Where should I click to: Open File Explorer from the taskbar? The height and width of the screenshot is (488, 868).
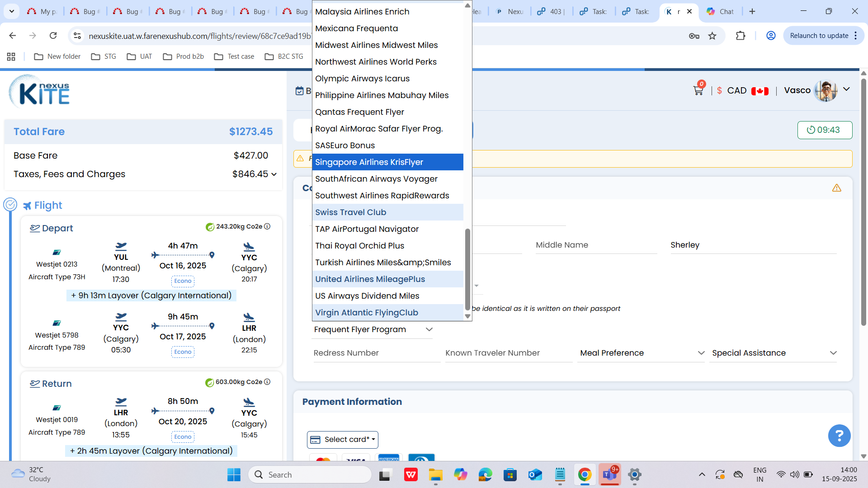(x=436, y=474)
